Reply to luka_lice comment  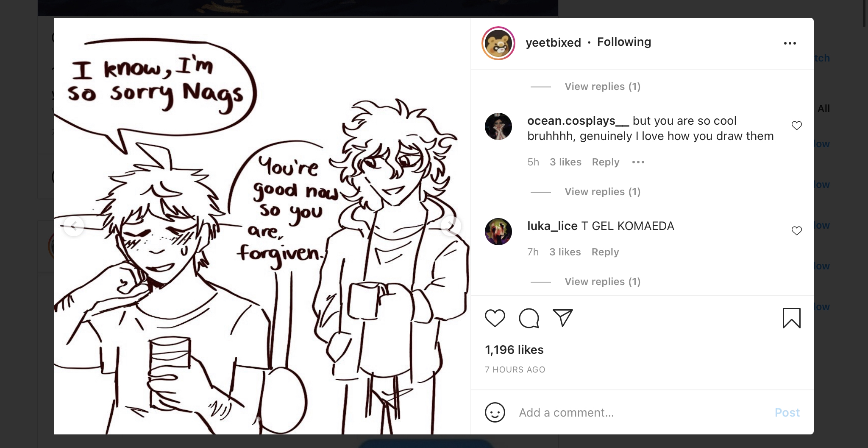point(605,252)
